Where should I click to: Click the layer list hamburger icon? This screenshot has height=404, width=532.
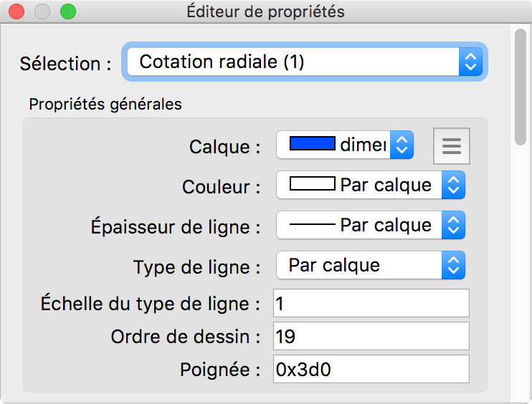(452, 146)
